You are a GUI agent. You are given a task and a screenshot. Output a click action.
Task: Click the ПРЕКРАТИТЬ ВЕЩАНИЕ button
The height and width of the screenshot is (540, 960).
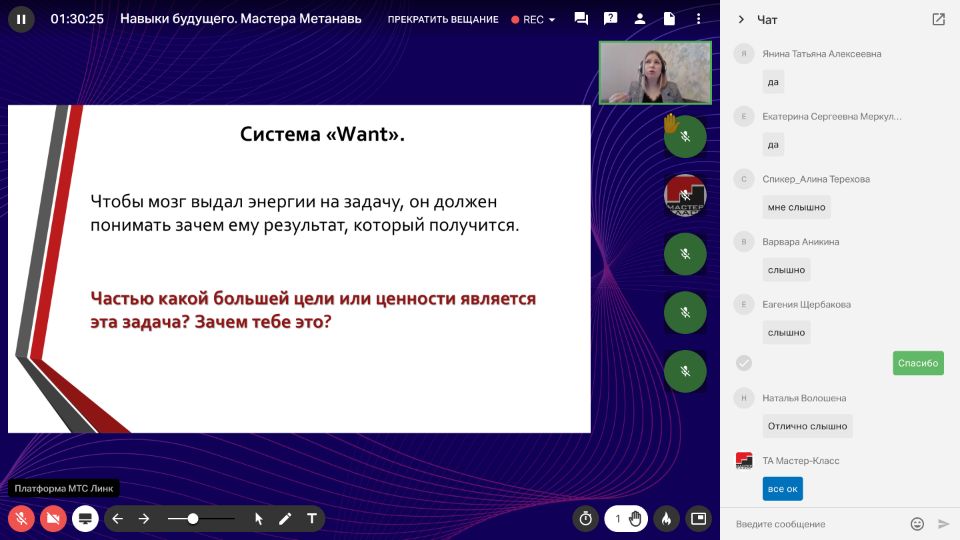coord(443,20)
